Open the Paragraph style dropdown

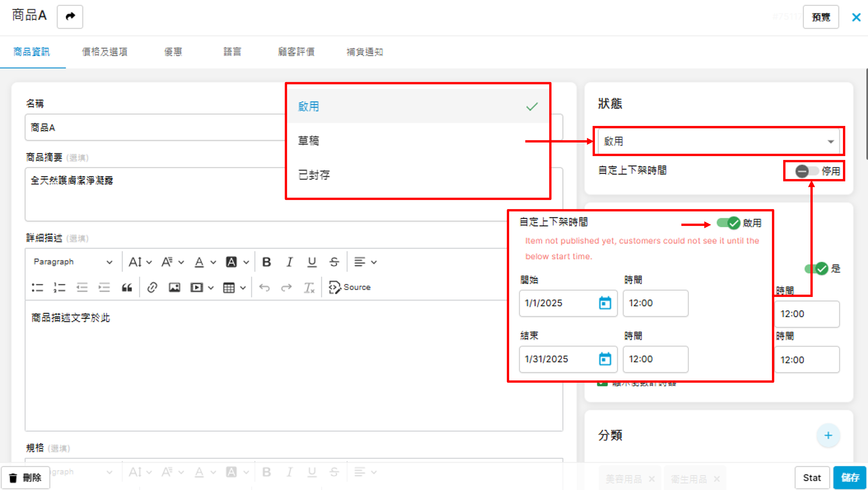coord(73,262)
